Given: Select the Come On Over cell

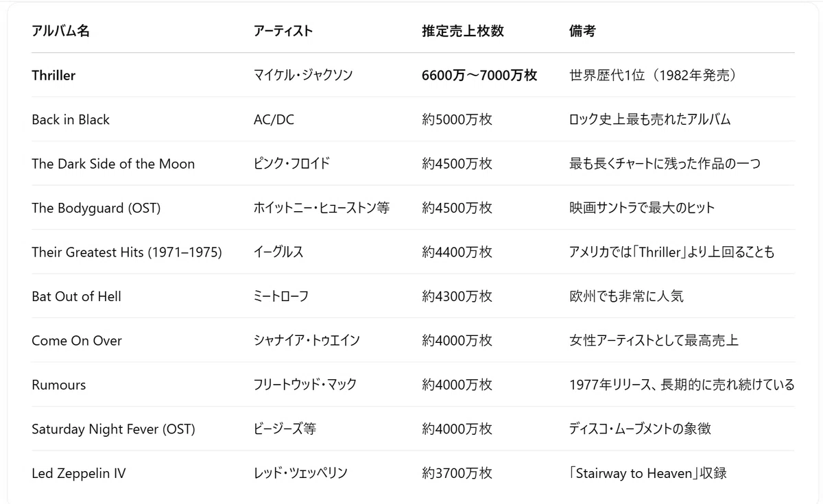Looking at the screenshot, I should pos(77,341).
